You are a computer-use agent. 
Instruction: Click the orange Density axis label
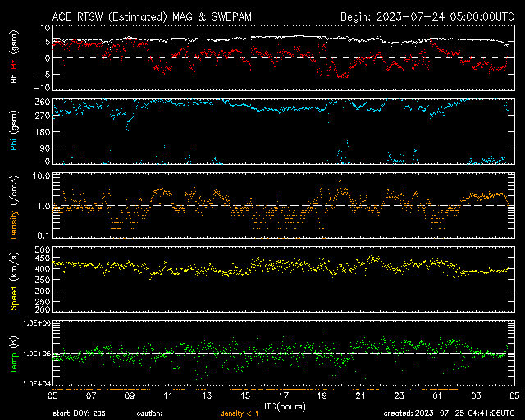(13, 216)
